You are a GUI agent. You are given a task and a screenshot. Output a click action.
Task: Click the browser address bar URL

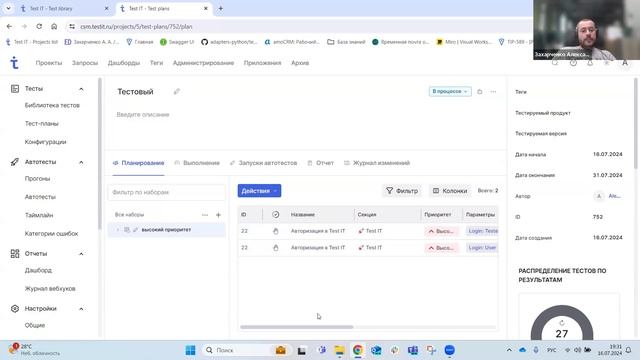136,27
